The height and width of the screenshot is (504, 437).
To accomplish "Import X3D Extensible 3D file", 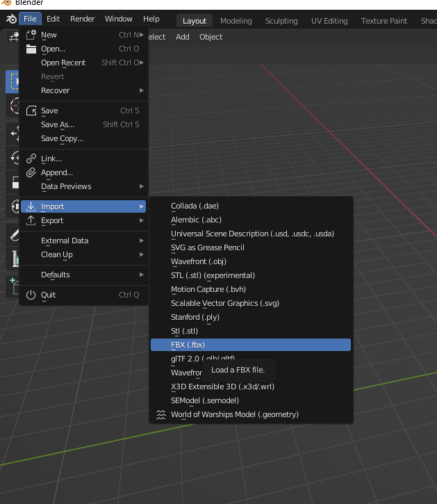I will click(x=251, y=387).
